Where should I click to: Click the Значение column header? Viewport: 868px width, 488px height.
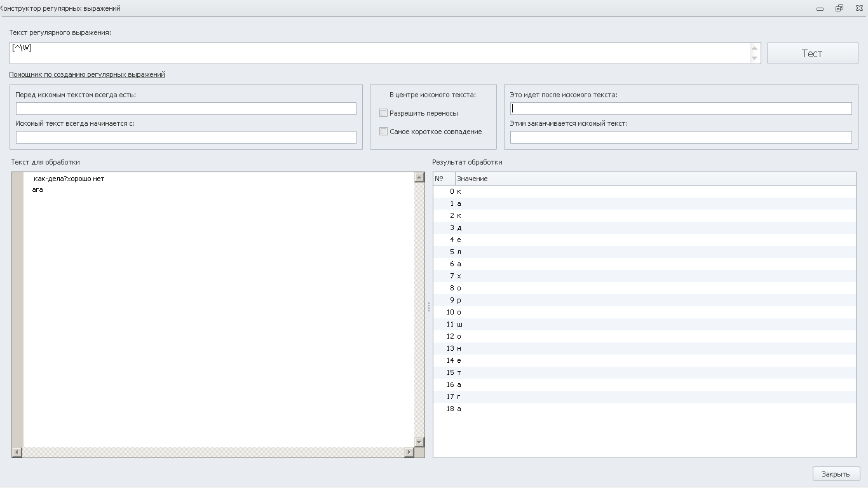655,179
